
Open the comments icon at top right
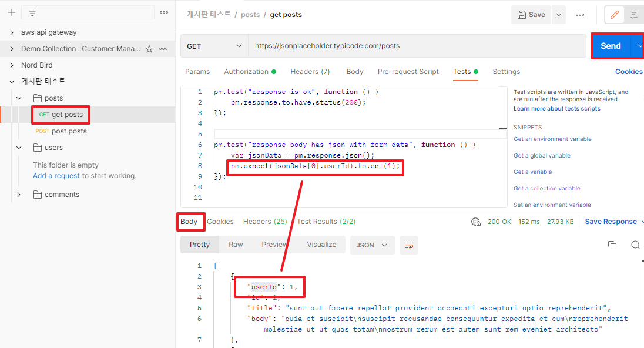coord(634,15)
